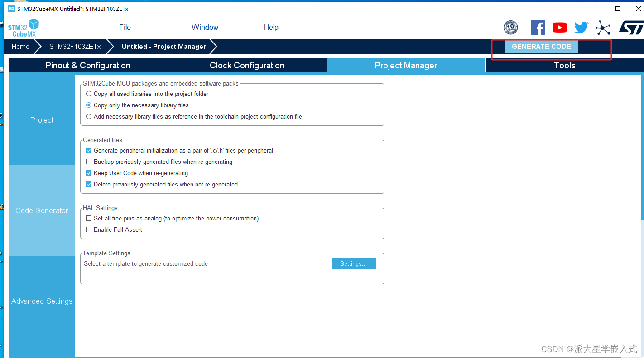Open the Twitter bird icon link
Image resolution: width=644 pixels, height=358 pixels.
[x=582, y=28]
